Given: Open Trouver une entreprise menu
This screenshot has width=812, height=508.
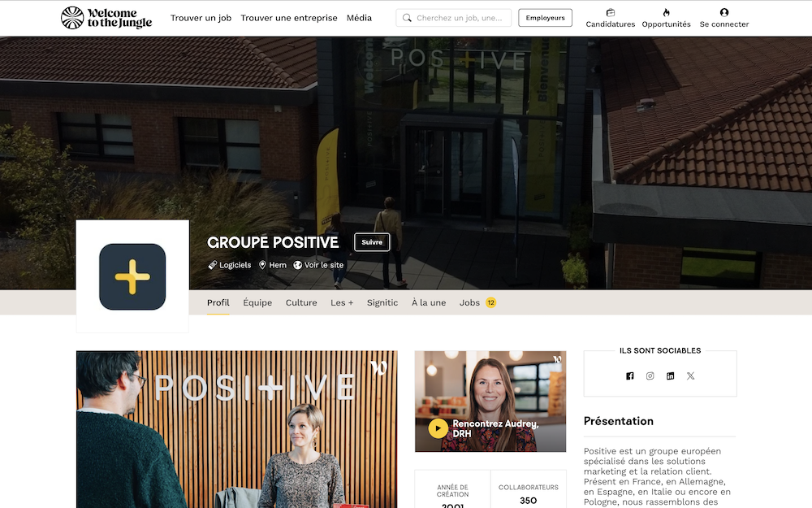Looking at the screenshot, I should pos(289,18).
